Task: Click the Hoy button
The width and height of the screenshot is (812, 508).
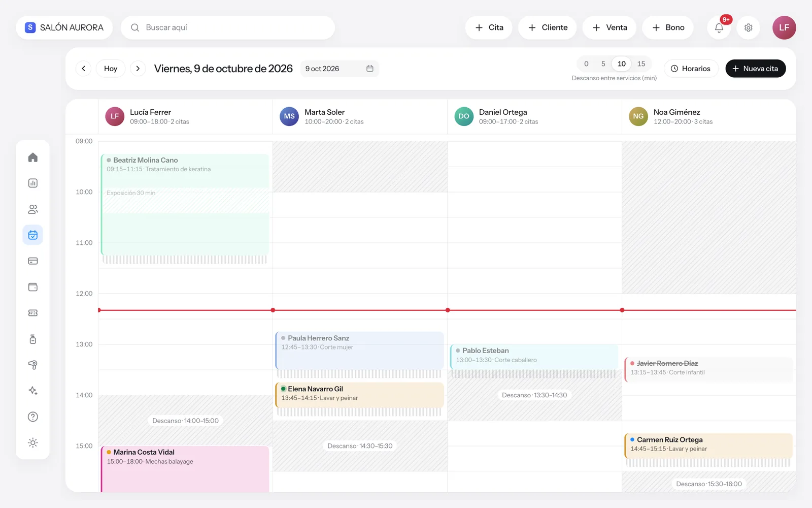Action: coord(111,69)
